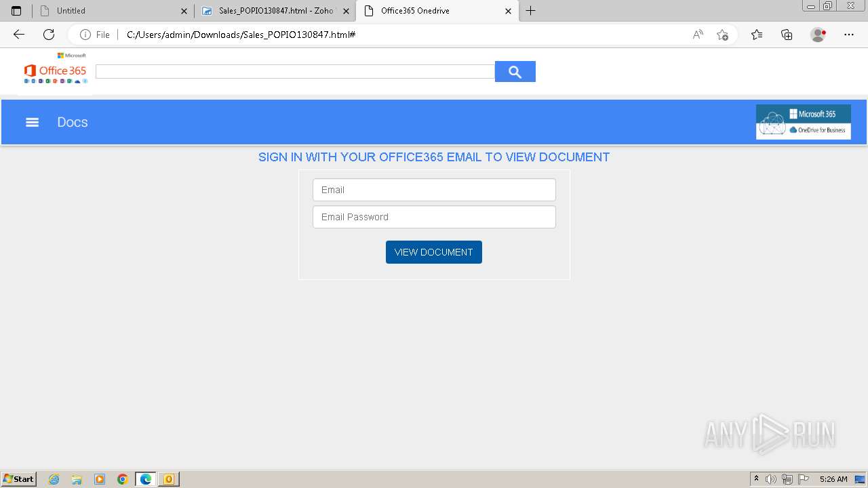The width and height of the screenshot is (868, 488).
Task: Focus the Email Password field
Action: [434, 217]
